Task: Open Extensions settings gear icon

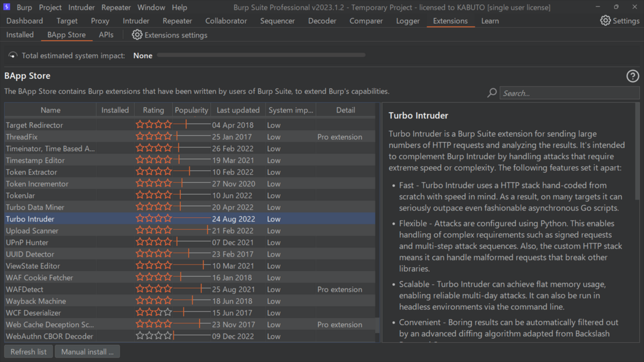Action: click(x=137, y=35)
